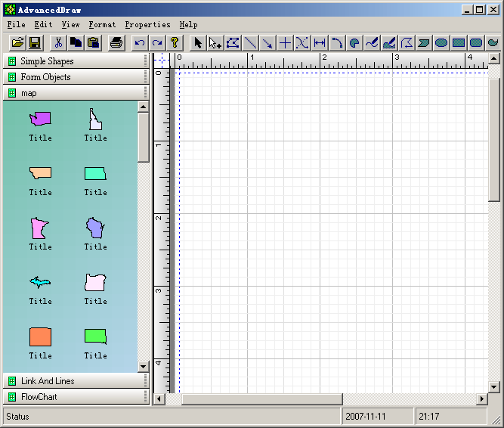Click the canvas horizontal scroll left arrow
Viewport: 504px width, 428px height.
pos(159,399)
